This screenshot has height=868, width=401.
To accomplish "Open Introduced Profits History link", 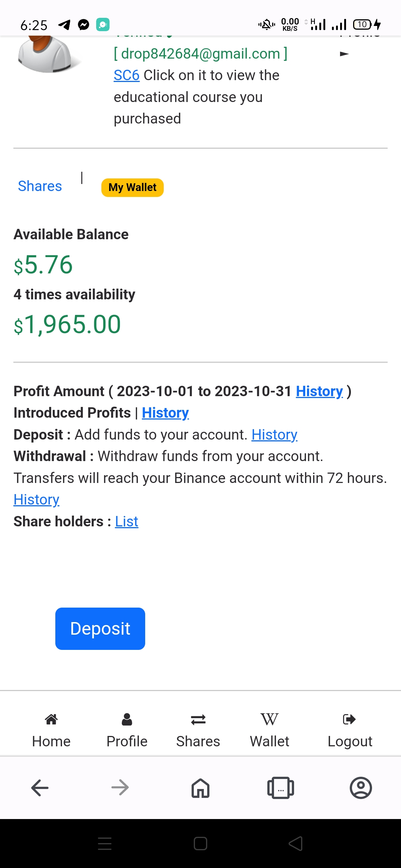I will 165,413.
